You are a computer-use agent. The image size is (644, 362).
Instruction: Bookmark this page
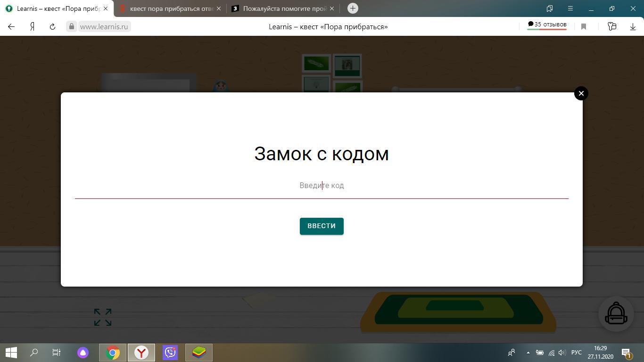(x=584, y=27)
